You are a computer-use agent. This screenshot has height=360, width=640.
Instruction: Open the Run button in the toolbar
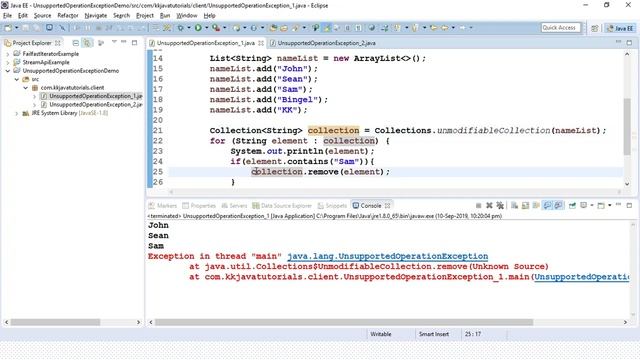(198, 28)
